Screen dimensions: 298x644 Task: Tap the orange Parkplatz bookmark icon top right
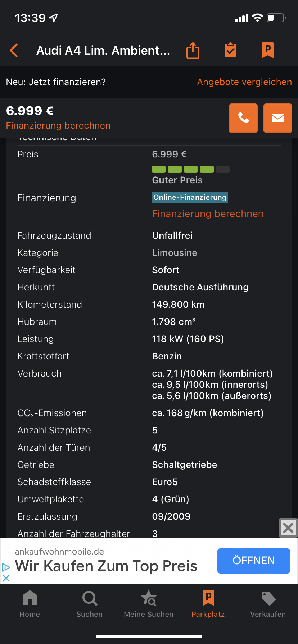(x=267, y=50)
